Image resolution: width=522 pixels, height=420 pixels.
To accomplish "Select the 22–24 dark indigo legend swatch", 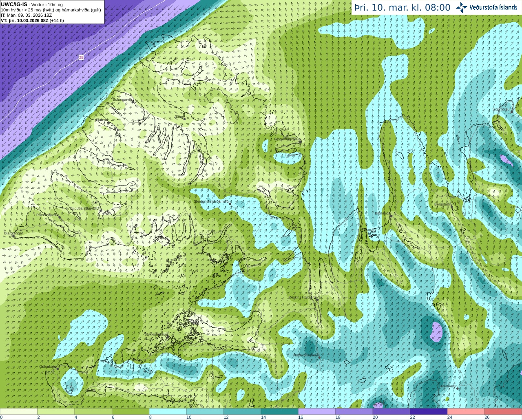I will coord(429,411).
